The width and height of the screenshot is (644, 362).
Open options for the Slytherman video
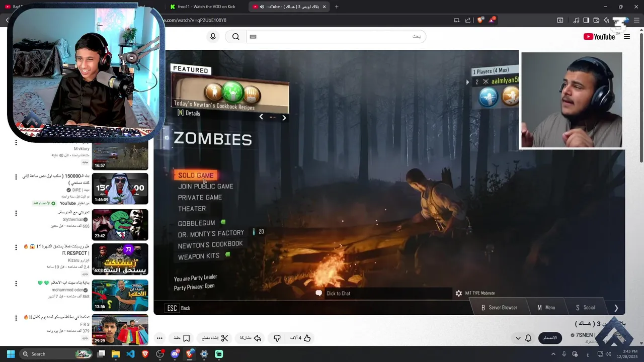coord(16,213)
